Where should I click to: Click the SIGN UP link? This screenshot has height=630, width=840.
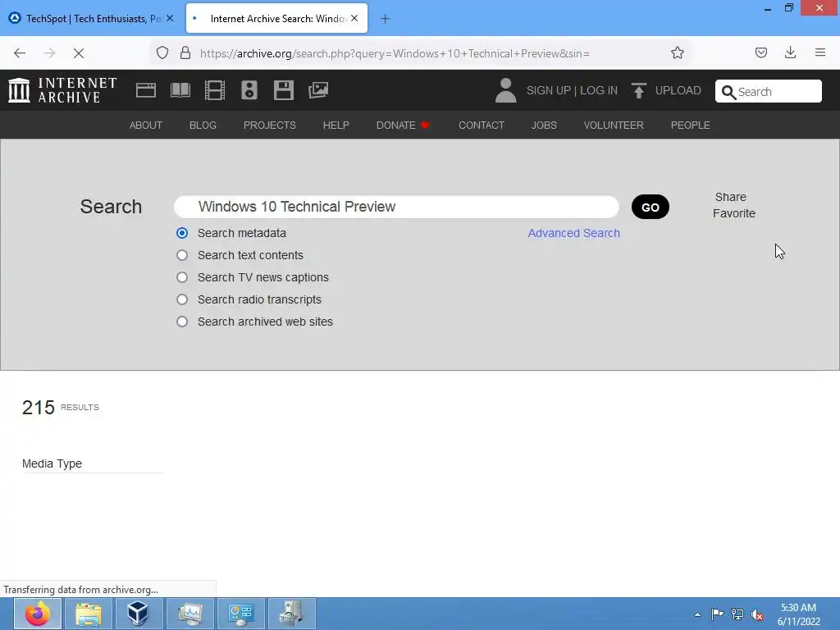(x=548, y=90)
